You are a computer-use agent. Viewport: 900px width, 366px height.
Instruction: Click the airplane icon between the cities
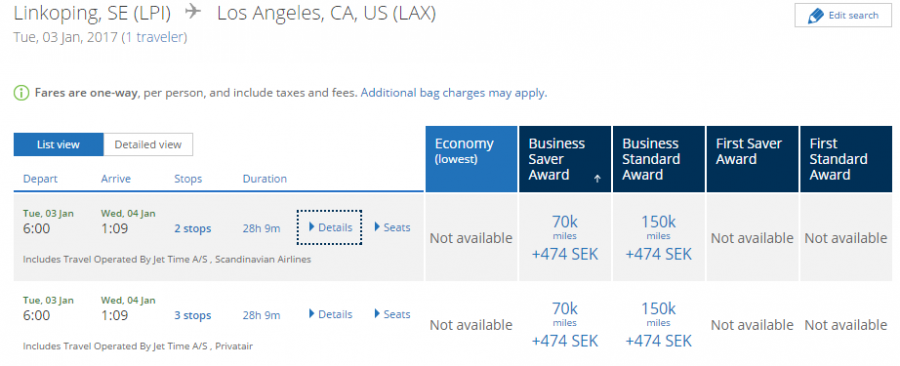[x=193, y=12]
